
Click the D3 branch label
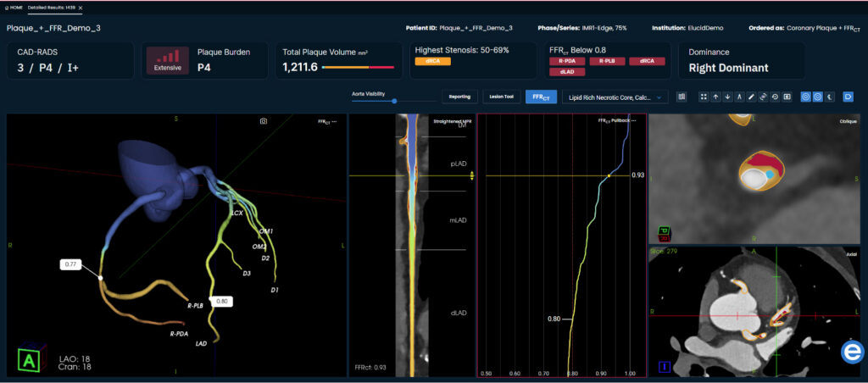[247, 273]
